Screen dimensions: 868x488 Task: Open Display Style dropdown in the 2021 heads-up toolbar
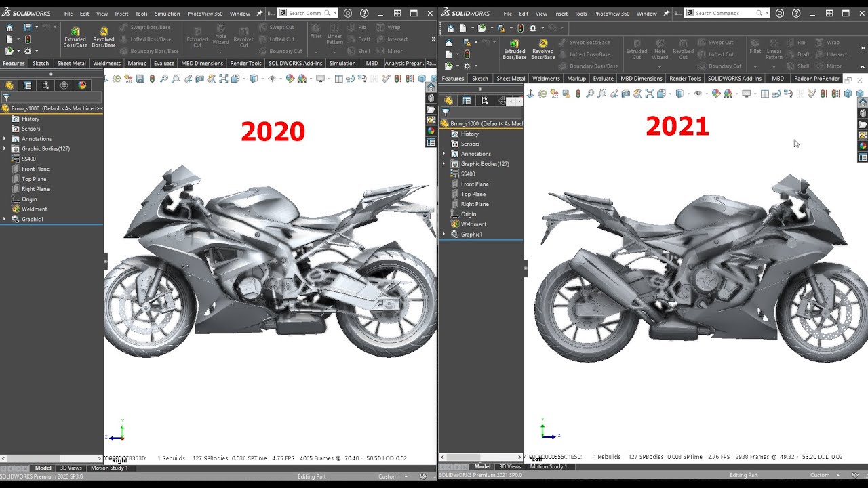tap(687, 94)
